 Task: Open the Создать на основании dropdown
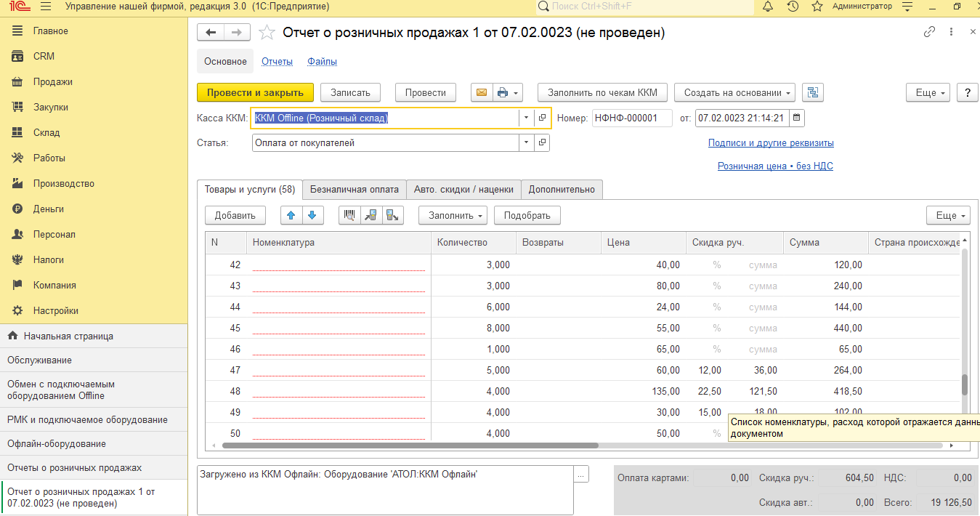tap(734, 93)
